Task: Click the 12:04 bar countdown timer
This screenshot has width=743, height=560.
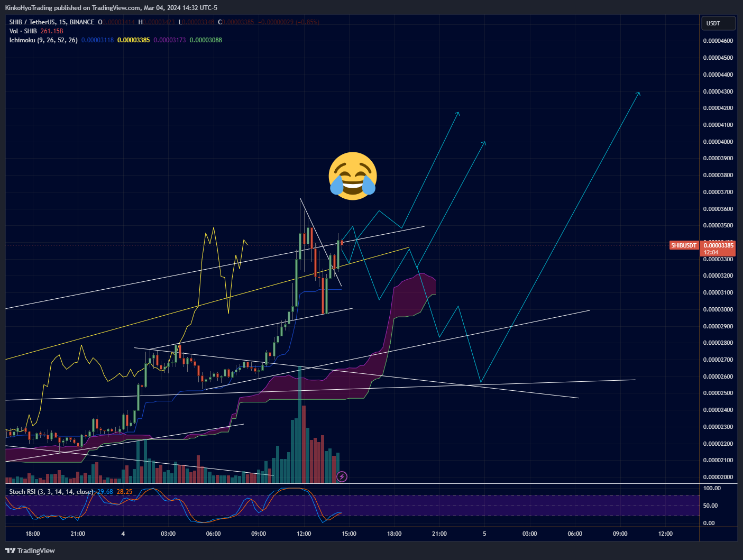Action: point(711,253)
